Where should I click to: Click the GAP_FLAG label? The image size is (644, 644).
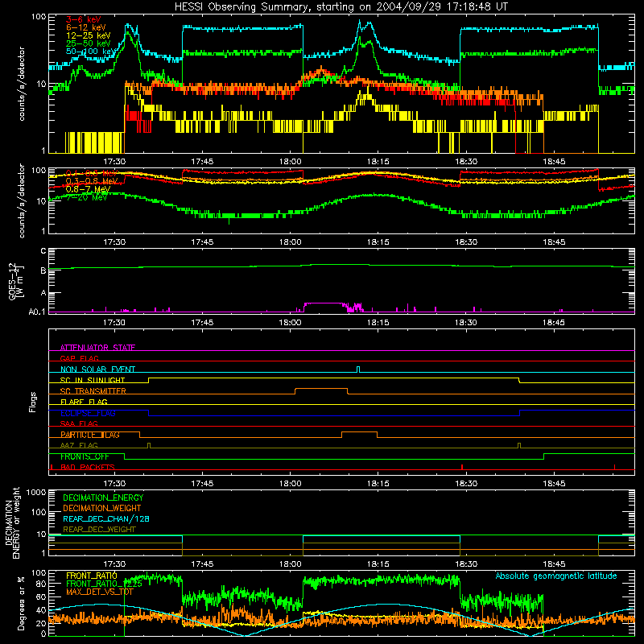click(79, 358)
